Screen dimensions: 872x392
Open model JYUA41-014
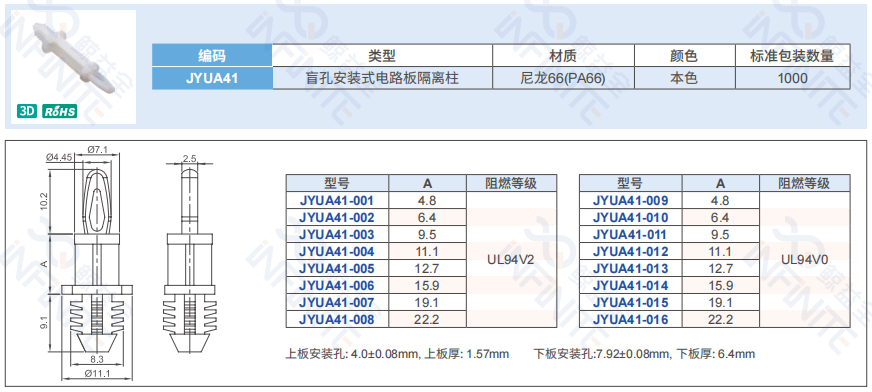pos(631,286)
